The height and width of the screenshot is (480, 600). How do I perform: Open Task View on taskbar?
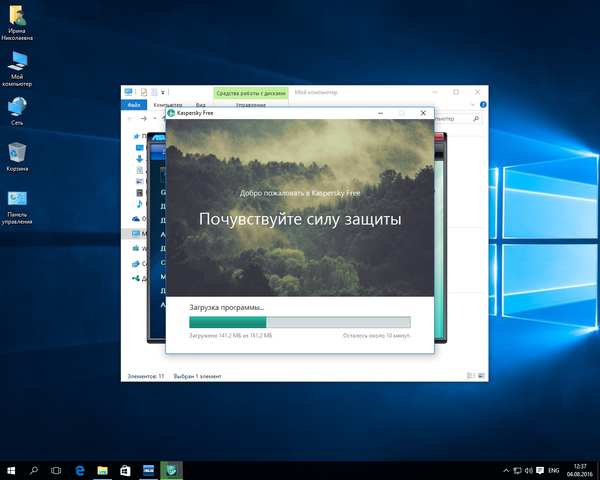pyautogui.click(x=56, y=470)
